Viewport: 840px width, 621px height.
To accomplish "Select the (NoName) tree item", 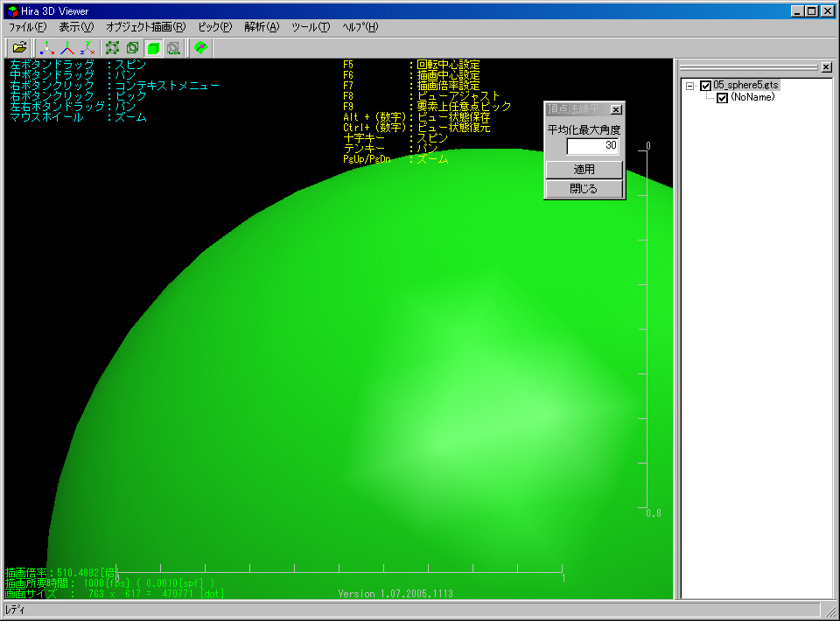I will tap(752, 97).
